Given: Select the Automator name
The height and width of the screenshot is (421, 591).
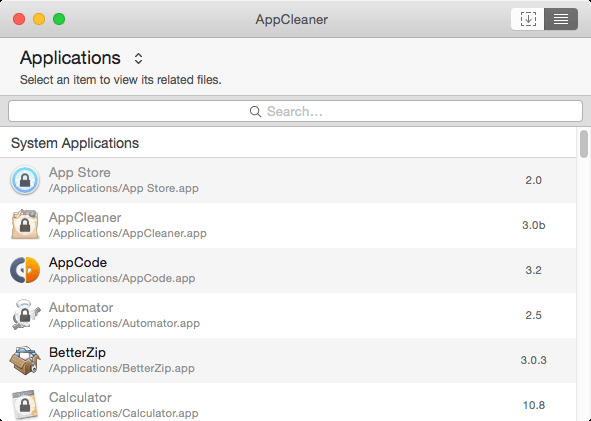Looking at the screenshot, I should (81, 308).
